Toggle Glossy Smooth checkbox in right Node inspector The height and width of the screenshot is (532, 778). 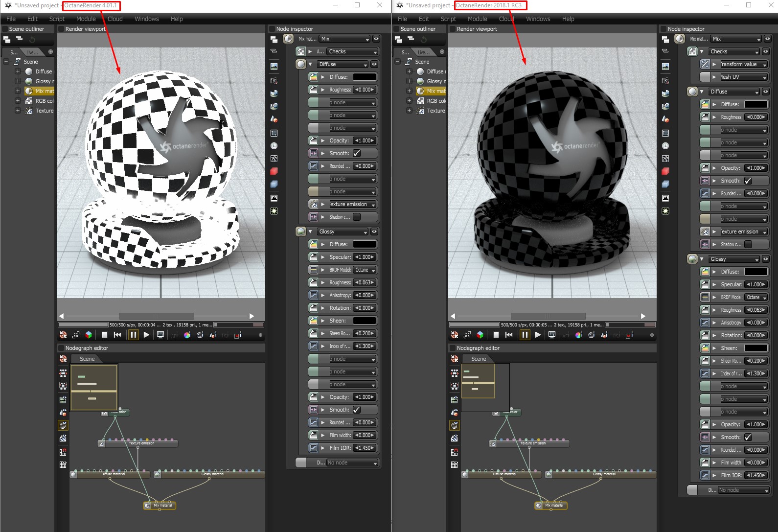point(748,437)
